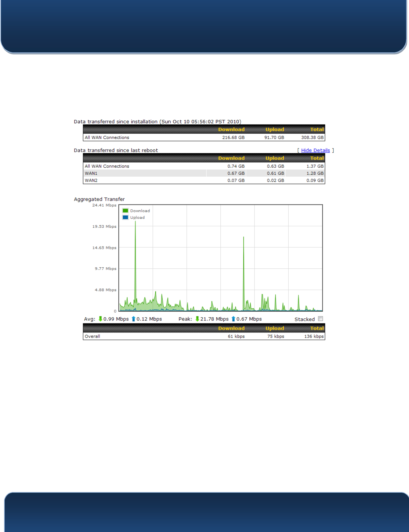Click the Upload header in the Overall table
The height and width of the screenshot is (532, 409).
click(275, 328)
